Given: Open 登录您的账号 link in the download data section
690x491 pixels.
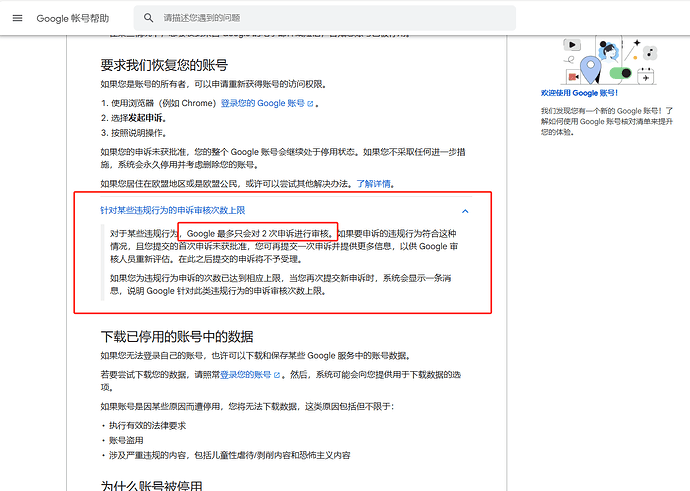Looking at the screenshot, I should click(x=246, y=375).
